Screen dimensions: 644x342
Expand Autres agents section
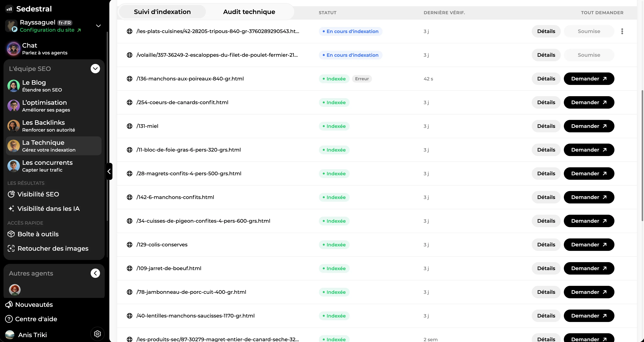95,273
